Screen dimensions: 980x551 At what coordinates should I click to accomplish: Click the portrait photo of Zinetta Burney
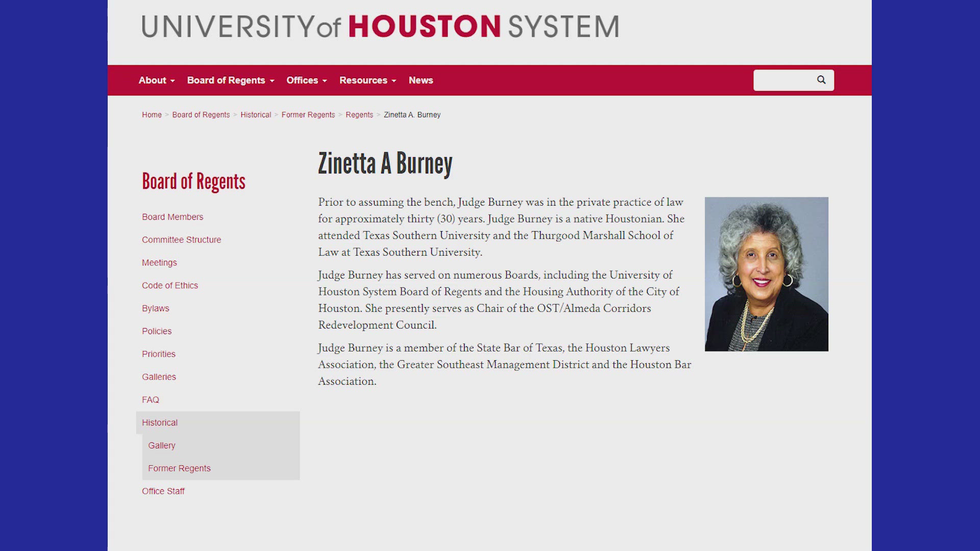click(x=766, y=274)
